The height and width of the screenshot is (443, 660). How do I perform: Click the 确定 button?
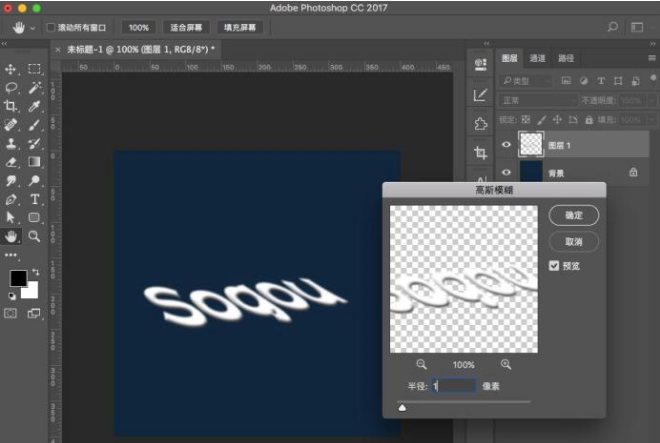click(573, 215)
